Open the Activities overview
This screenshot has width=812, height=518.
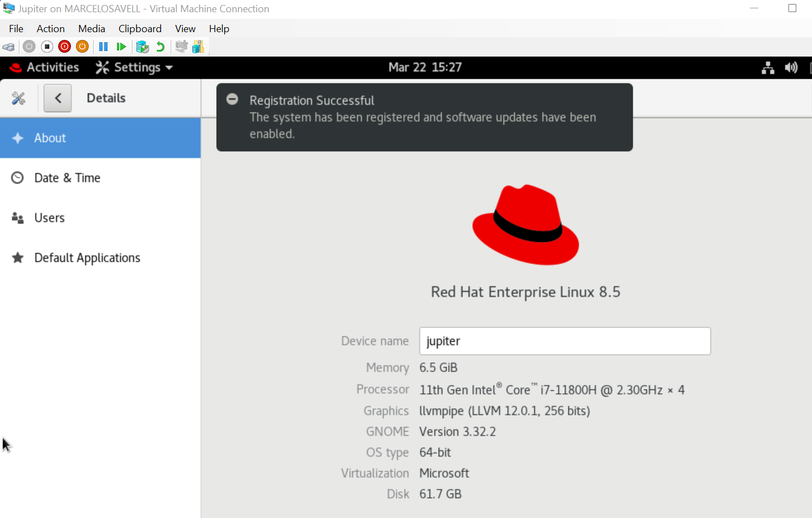pos(45,68)
